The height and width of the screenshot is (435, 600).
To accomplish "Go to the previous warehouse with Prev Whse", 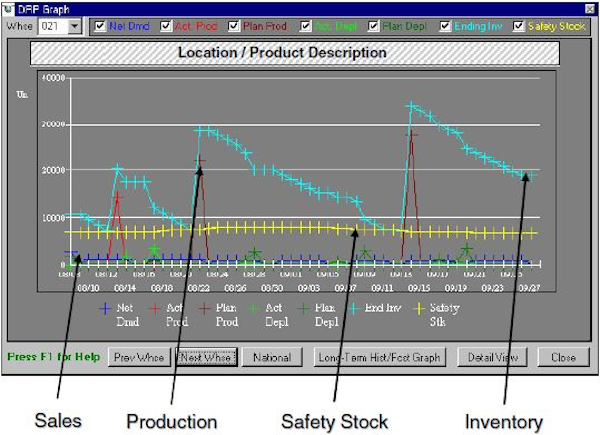I will 137,357.
